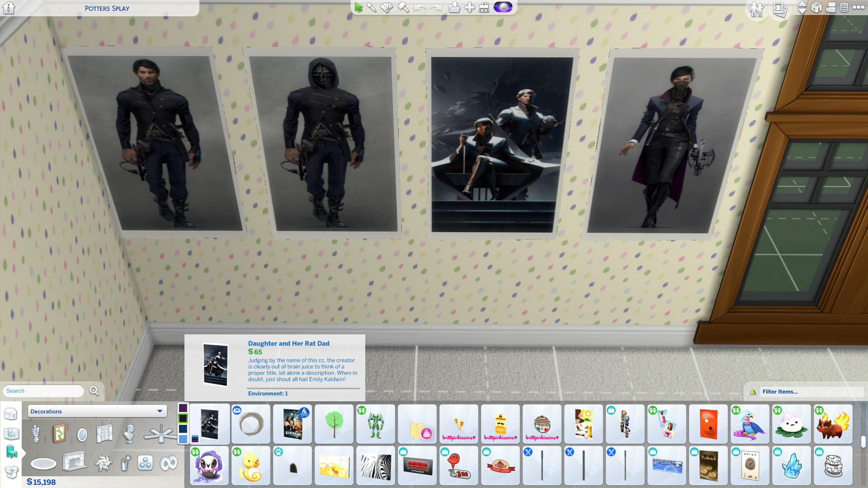Click the magnifying glass search button

click(x=94, y=391)
